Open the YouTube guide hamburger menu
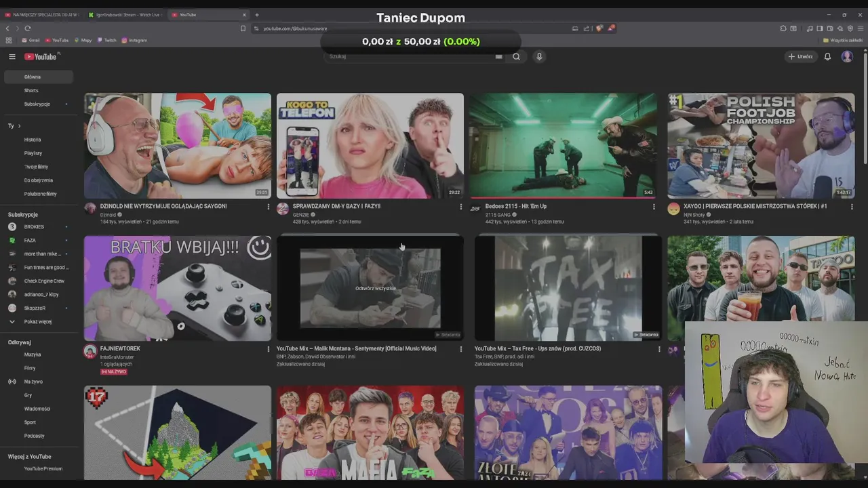Screen dimensions: 868x488 12,57
